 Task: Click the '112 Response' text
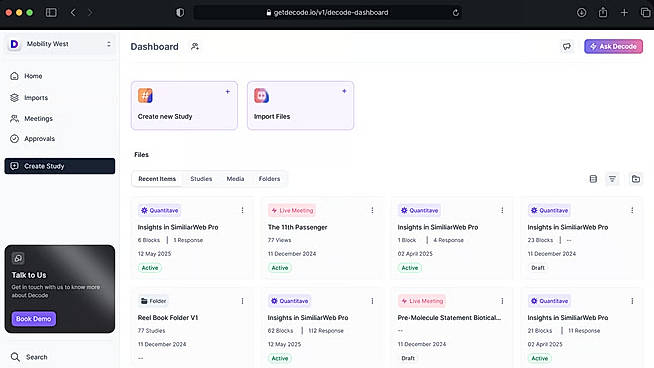326,330
